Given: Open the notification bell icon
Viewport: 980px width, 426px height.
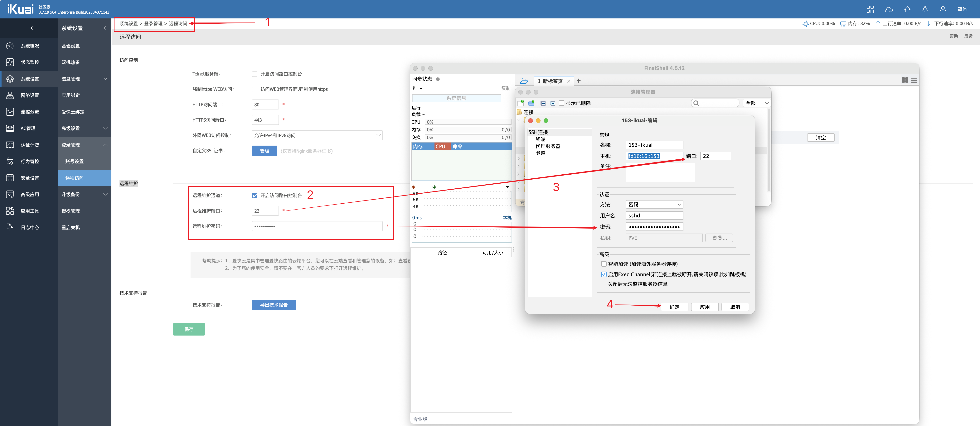Looking at the screenshot, I should point(925,9).
